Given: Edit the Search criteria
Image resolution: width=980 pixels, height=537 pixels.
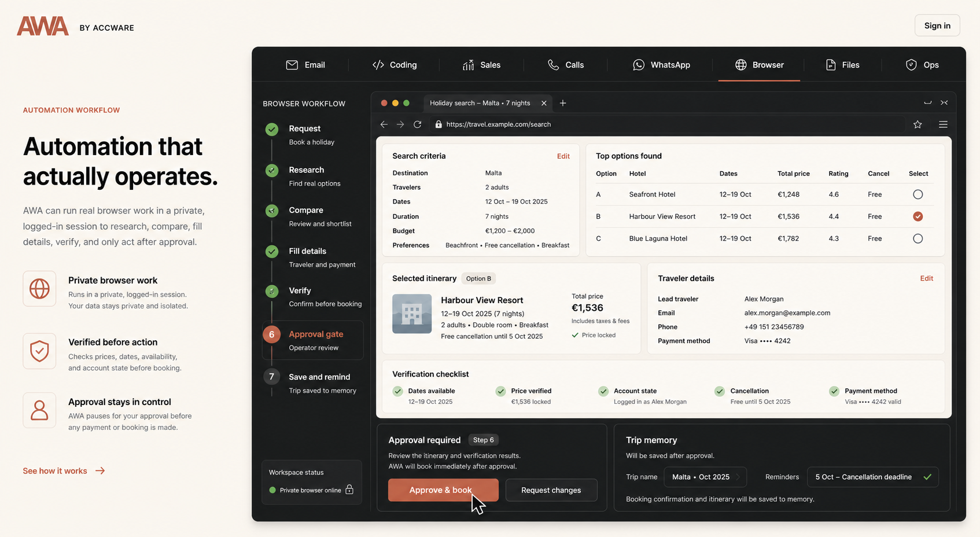Looking at the screenshot, I should coord(563,156).
